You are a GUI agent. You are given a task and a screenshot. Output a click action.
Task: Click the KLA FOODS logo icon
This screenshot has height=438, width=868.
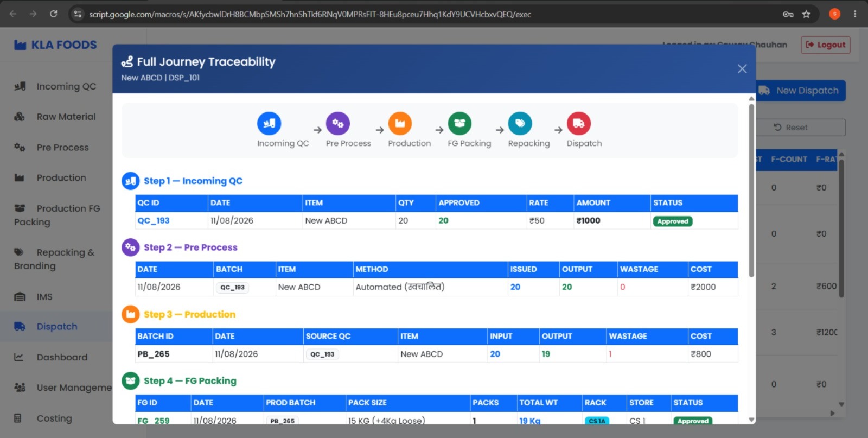[x=20, y=45]
